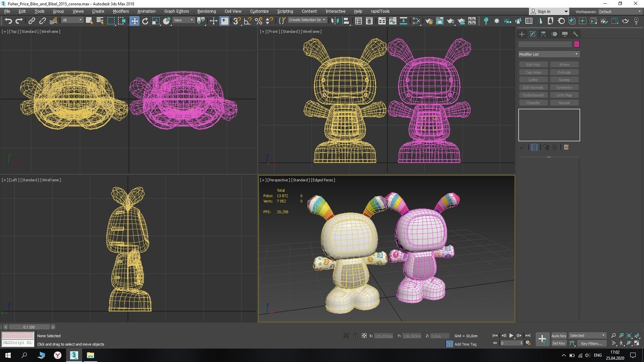Viewport: 644px width, 362px height.
Task: Expand the Modifier List dropdown
Action: [x=549, y=54]
